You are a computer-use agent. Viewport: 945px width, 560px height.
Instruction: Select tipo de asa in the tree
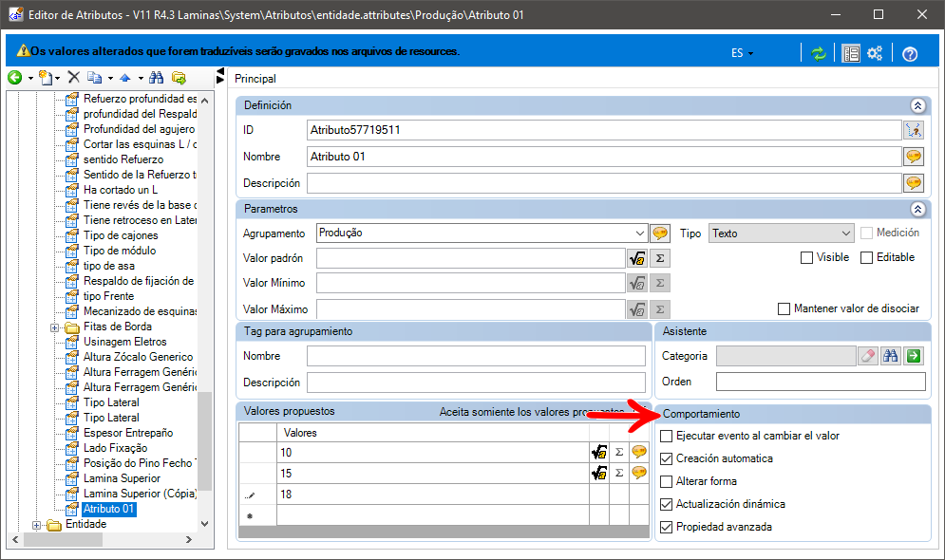(108, 266)
